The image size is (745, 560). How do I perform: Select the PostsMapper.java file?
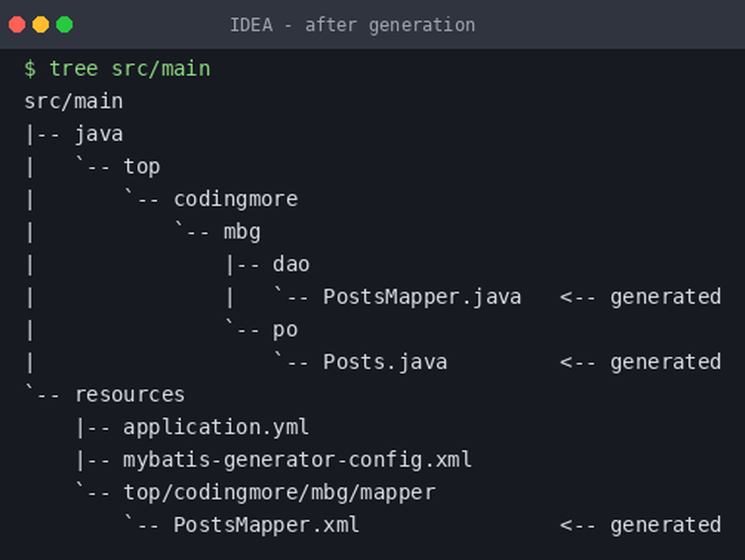422,297
